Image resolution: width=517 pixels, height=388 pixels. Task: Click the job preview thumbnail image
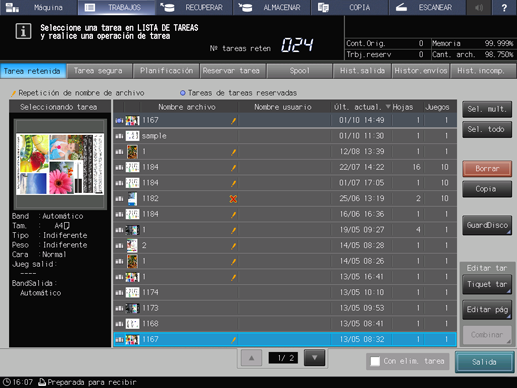[60, 164]
